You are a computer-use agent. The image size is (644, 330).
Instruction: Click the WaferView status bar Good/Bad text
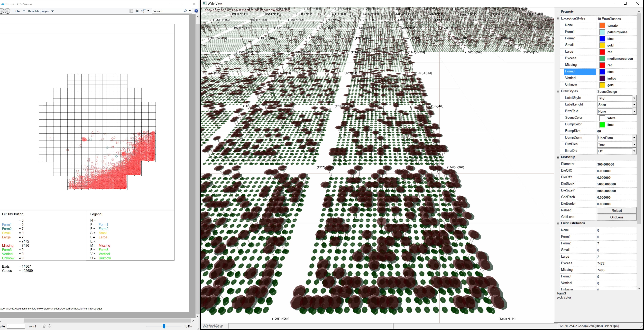pyautogui.click(x=589, y=326)
